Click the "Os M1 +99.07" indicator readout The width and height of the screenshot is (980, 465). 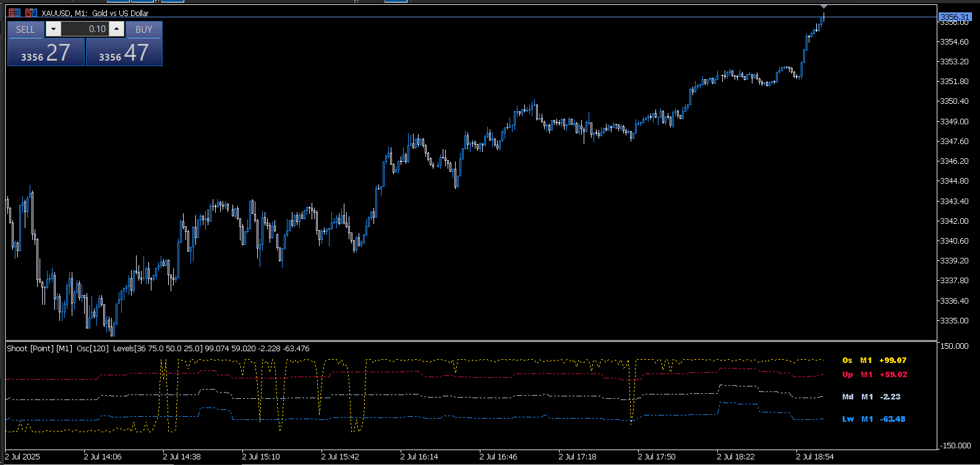[x=874, y=360]
